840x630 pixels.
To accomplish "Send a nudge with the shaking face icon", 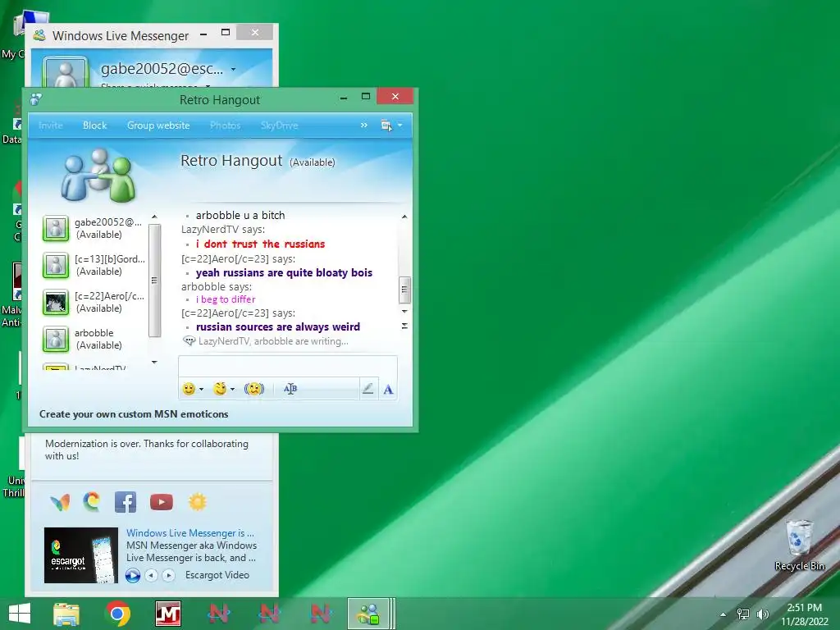I will tap(254, 389).
